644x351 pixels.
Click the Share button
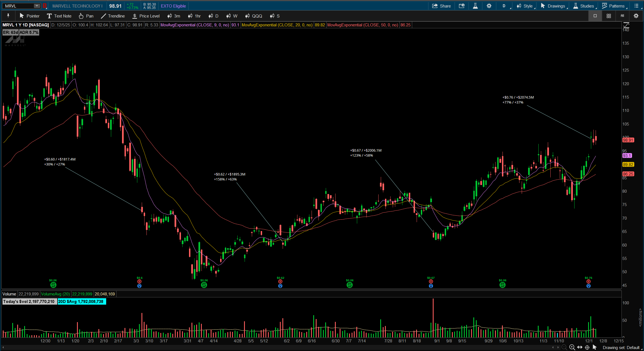tap(441, 6)
